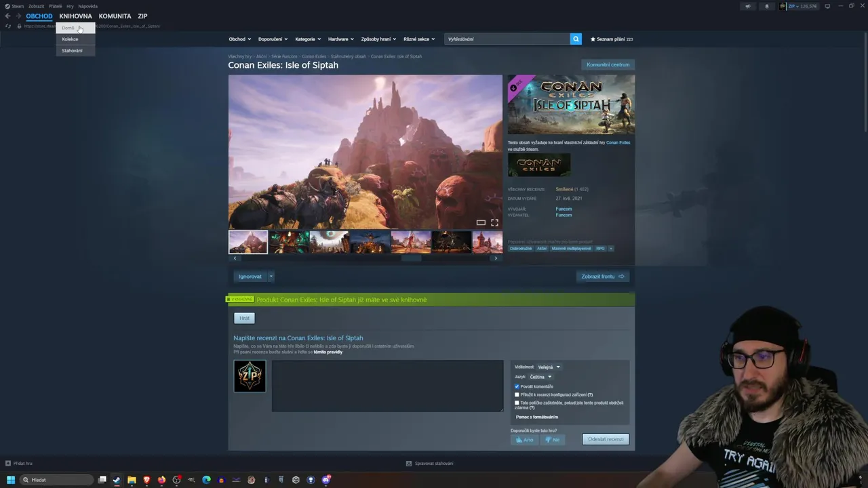
Task: Expand the Způsoby hraní dropdown
Action: point(378,39)
